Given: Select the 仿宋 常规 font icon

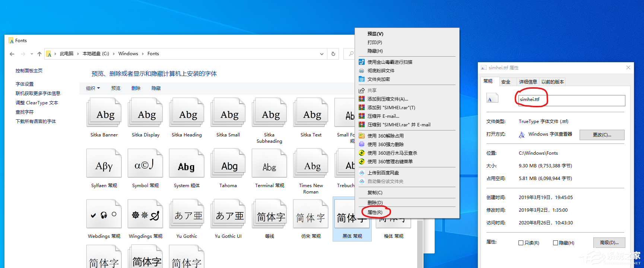Looking at the screenshot, I should pos(311,214).
